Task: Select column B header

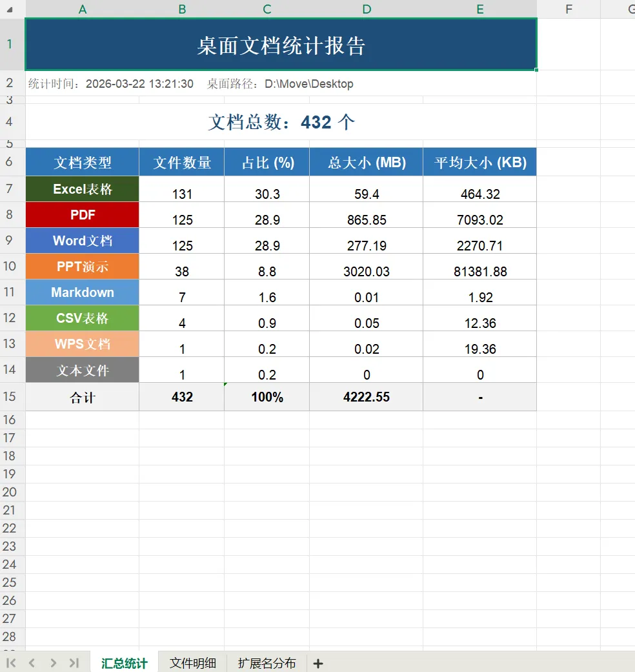Action: point(182,9)
